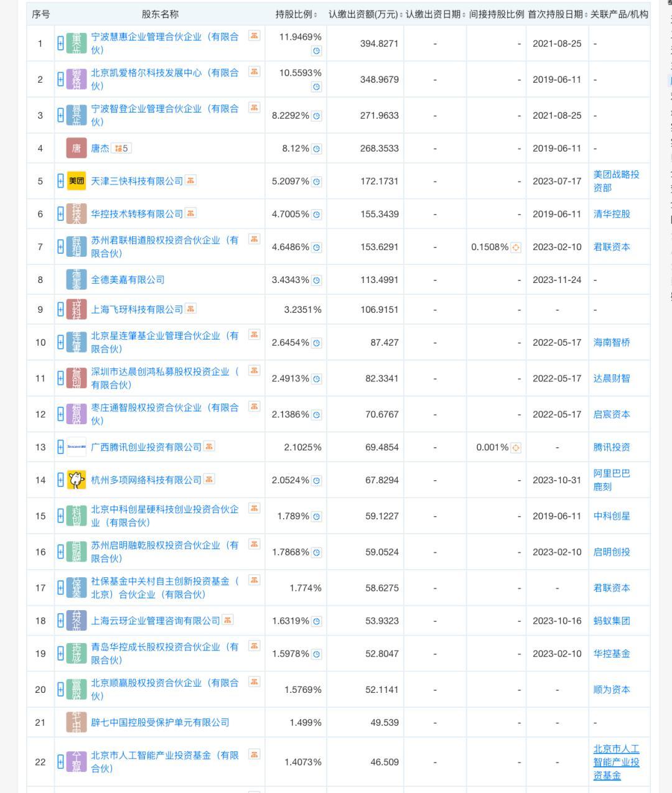Open related institution 华控基金
Screen dimensions: 672x793
(x=612, y=654)
